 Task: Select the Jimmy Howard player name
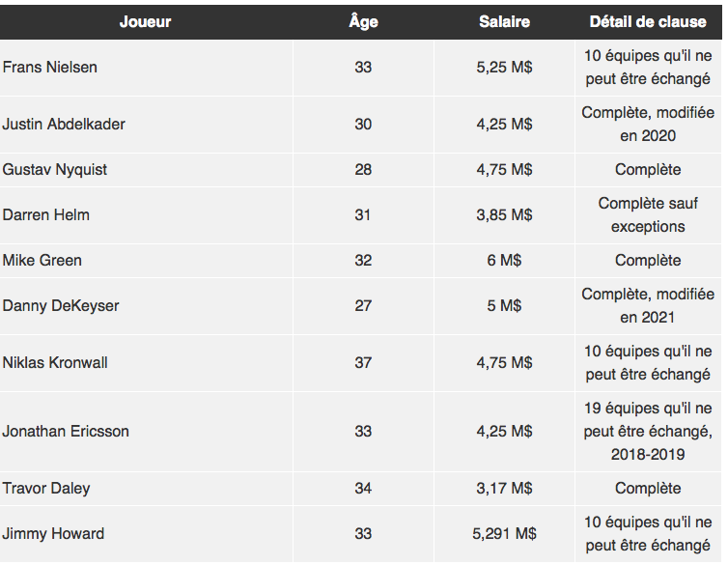(x=53, y=534)
